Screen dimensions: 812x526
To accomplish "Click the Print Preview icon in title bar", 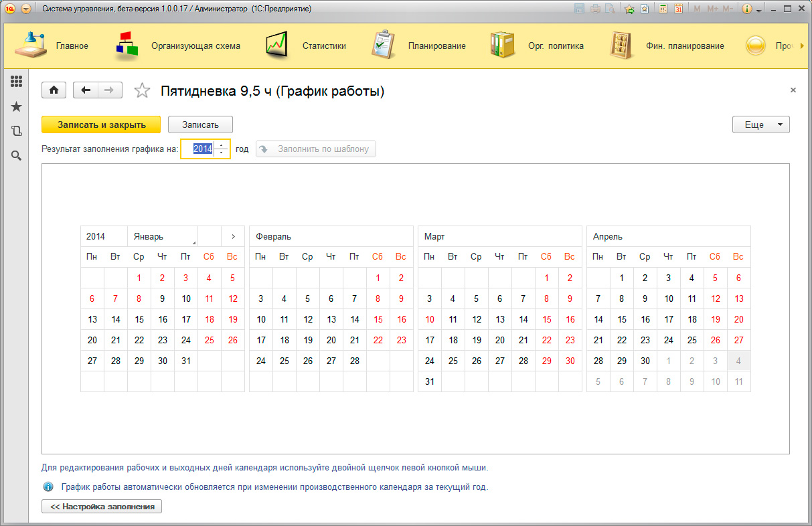I will coord(610,9).
